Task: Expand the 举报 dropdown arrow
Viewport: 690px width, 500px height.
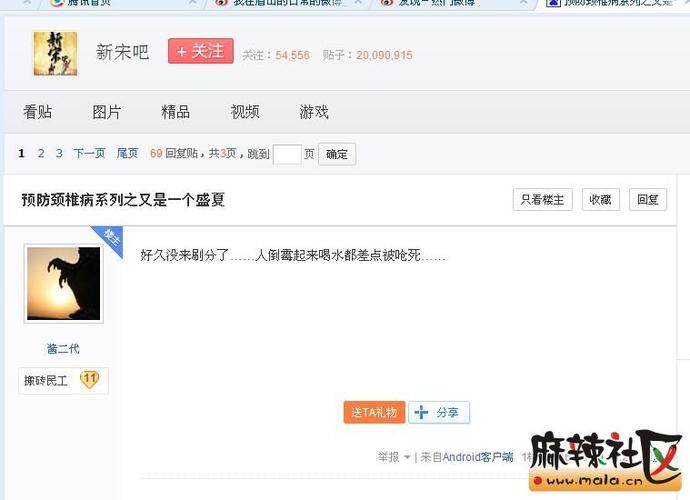Action: pos(407,457)
